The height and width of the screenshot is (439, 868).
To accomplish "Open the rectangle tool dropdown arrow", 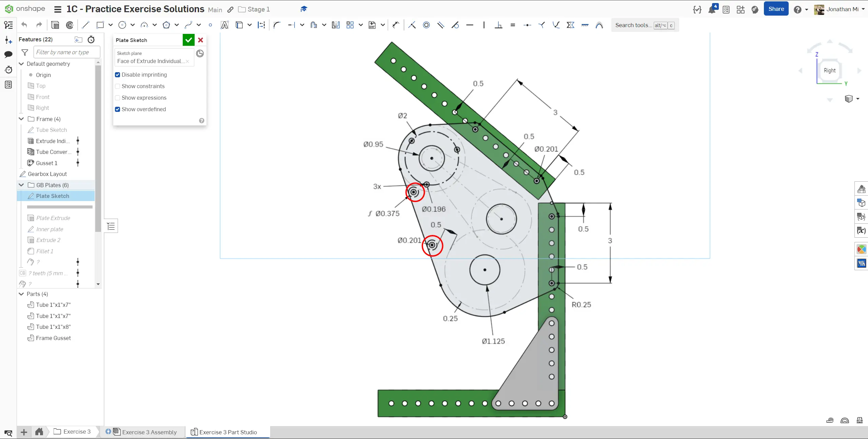I will 111,25.
